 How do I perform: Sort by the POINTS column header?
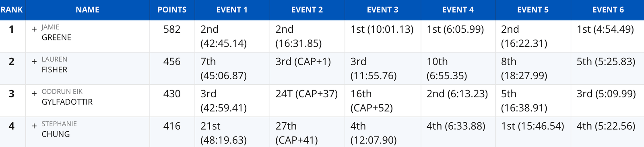point(172,10)
